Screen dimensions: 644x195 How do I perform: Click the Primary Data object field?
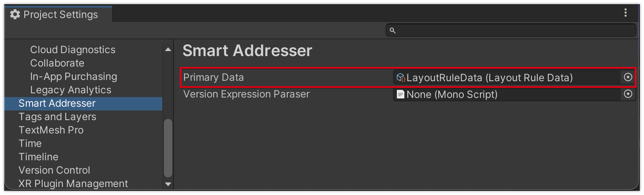click(x=506, y=77)
